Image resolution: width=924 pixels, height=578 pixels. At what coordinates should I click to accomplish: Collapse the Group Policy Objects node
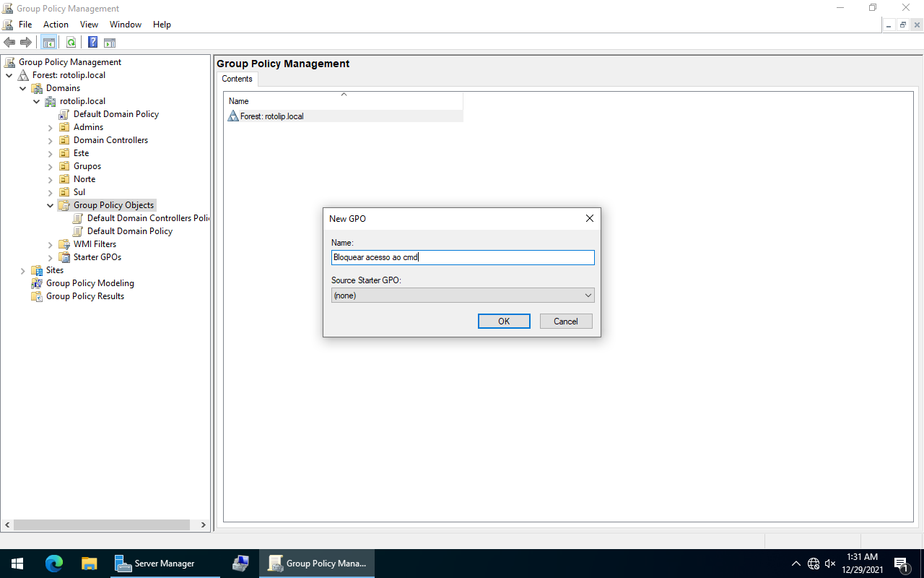(x=51, y=206)
